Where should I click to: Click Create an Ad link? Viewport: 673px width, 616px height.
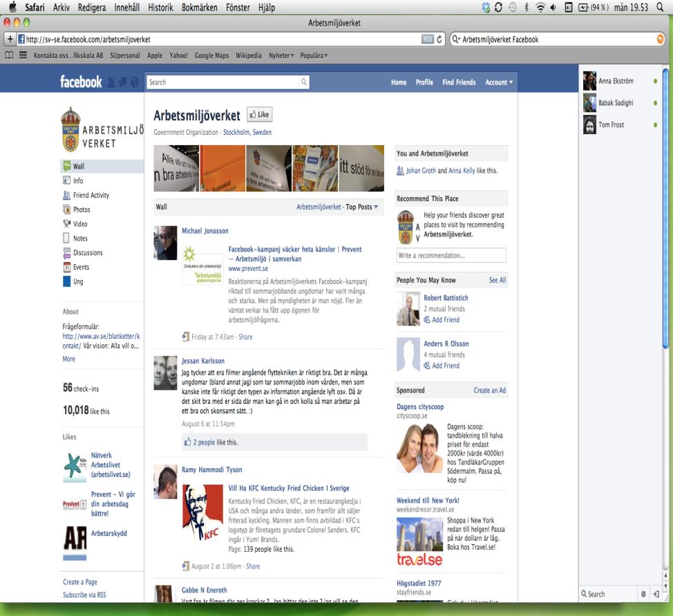(490, 390)
